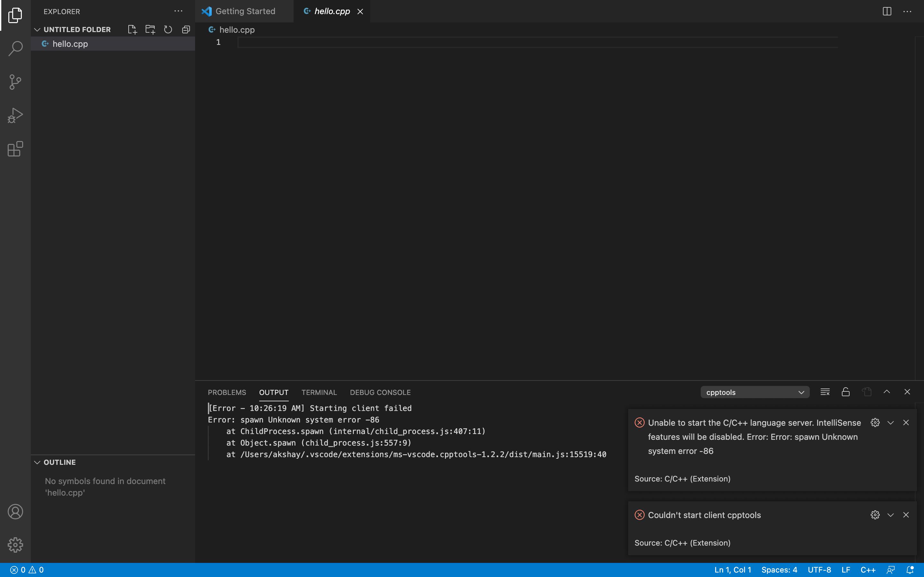
Task: Collapse the OUTLINE section
Action: point(37,462)
